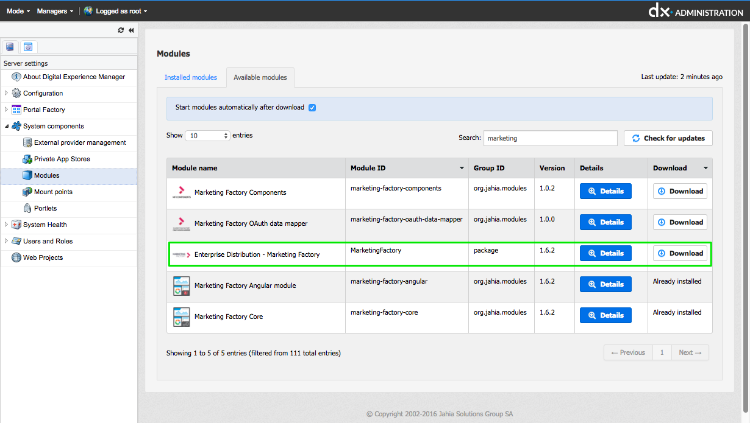Viewport: 750px width, 423px height.
Task: Open Mount points in the sidebar
Action: (x=53, y=192)
